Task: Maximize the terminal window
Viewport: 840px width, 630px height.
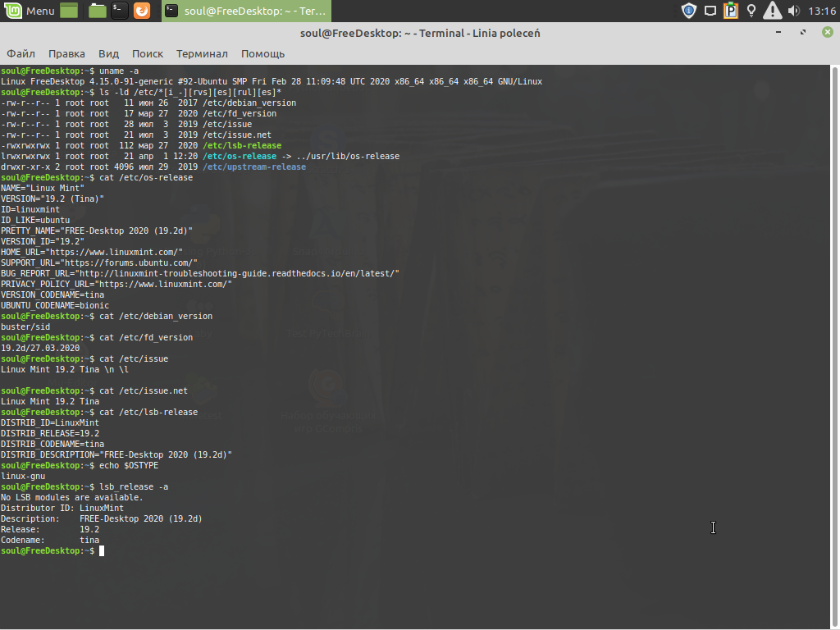Action: point(802,33)
